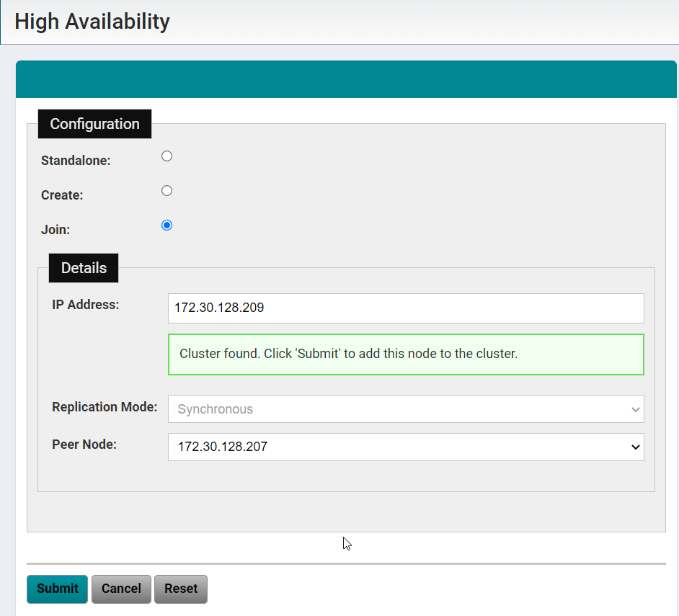Screen dimensions: 679x616
Task: Click the teal panel header bar
Action: (346, 79)
